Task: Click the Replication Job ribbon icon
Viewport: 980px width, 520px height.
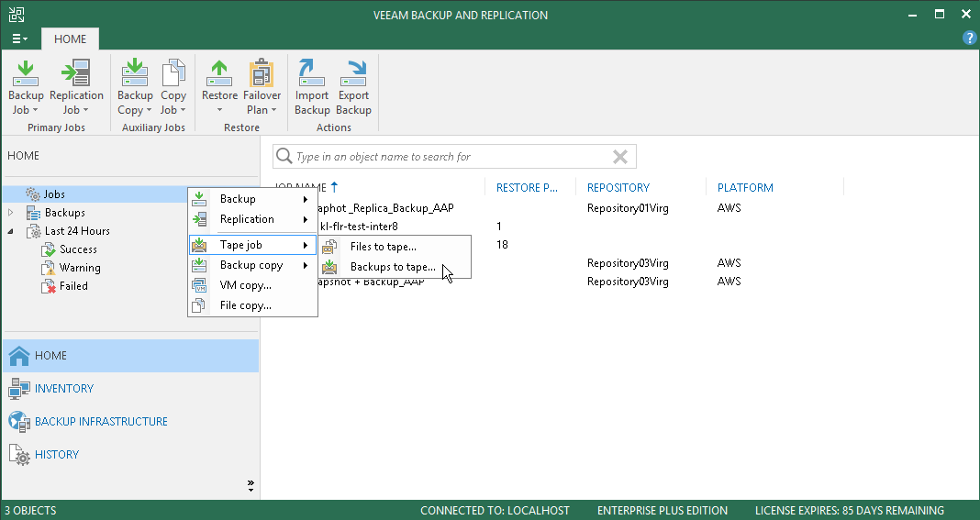Action: pos(76,73)
